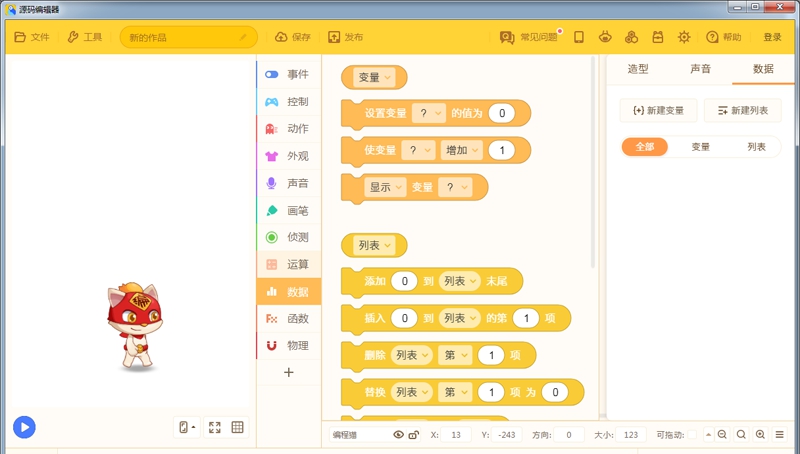Select the 函数 functions block category
The image size is (800, 454).
[289, 319]
